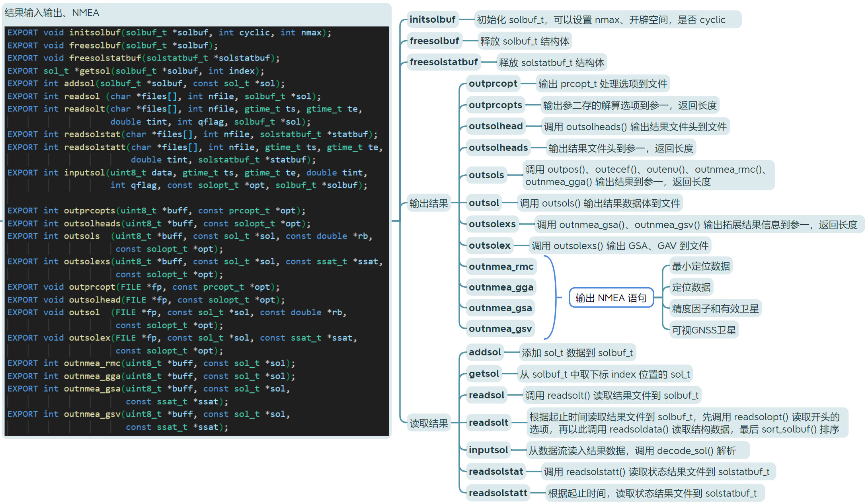
Task: Select description 输出结果文件头到参一，返回长度
Action: [x=620, y=148]
